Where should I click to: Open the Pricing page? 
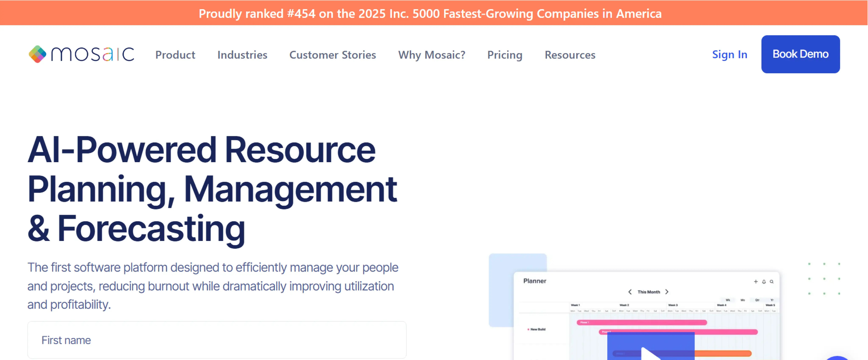504,55
